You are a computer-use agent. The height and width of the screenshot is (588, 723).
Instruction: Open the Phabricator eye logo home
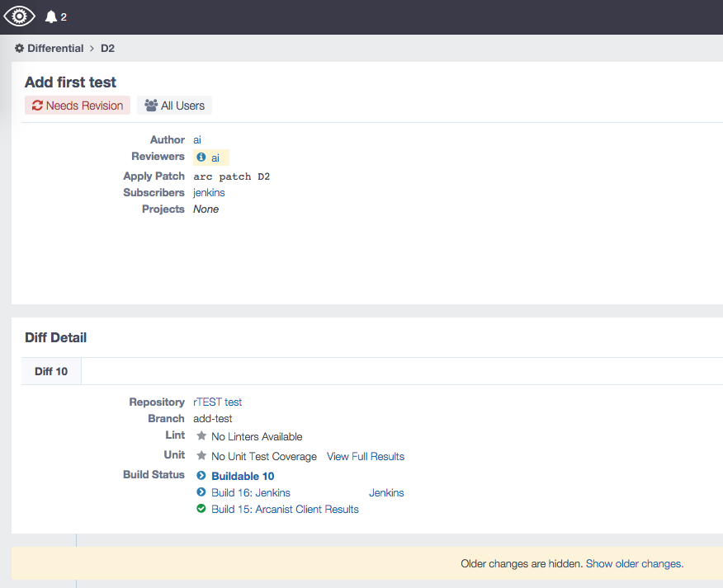[19, 16]
